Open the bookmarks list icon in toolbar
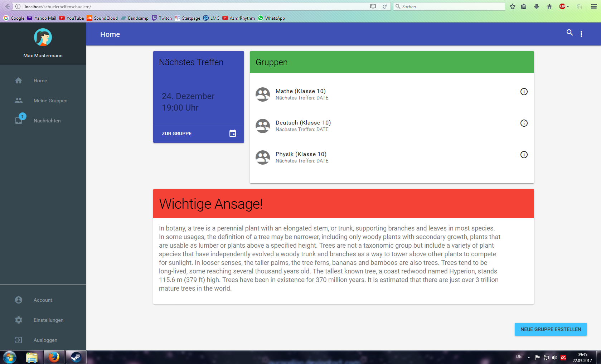 524,6
